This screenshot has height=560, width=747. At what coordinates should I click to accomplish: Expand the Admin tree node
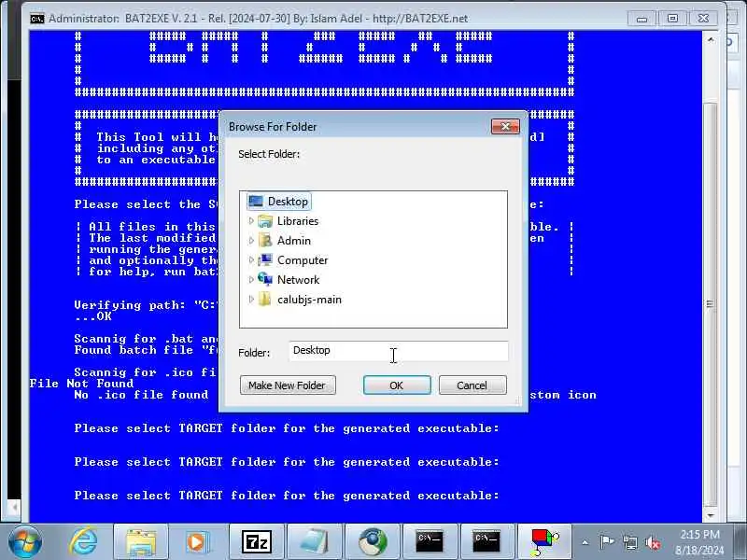pyautogui.click(x=251, y=241)
